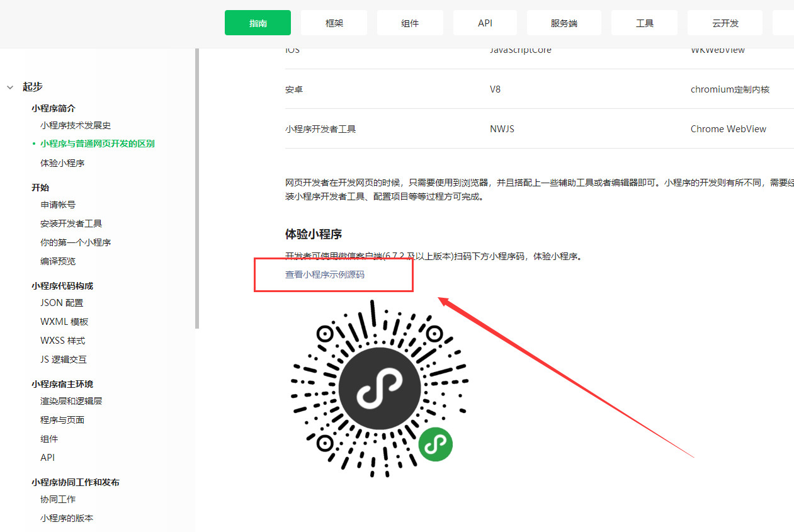Select the Chrome WebView table cell
This screenshot has height=532, width=794.
point(729,129)
